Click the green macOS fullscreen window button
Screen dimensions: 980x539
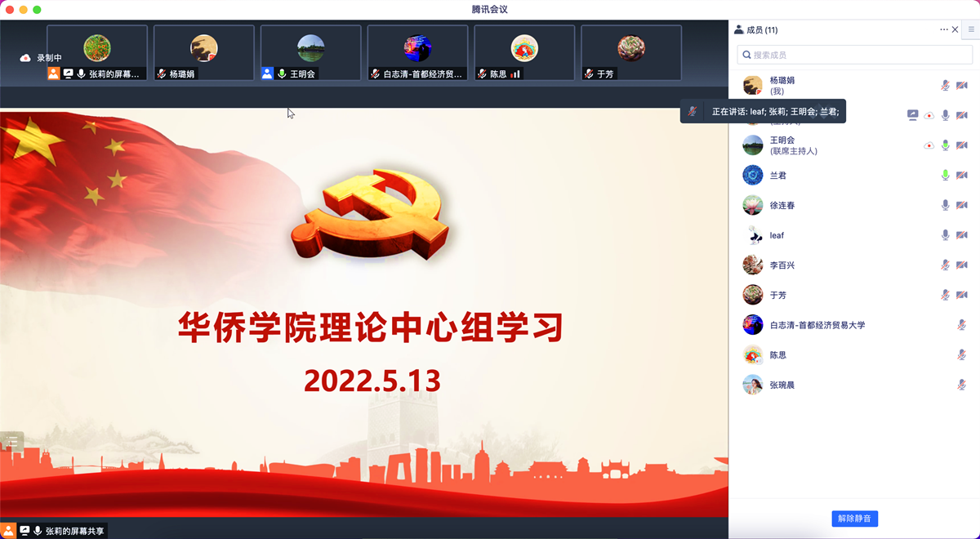(x=37, y=9)
